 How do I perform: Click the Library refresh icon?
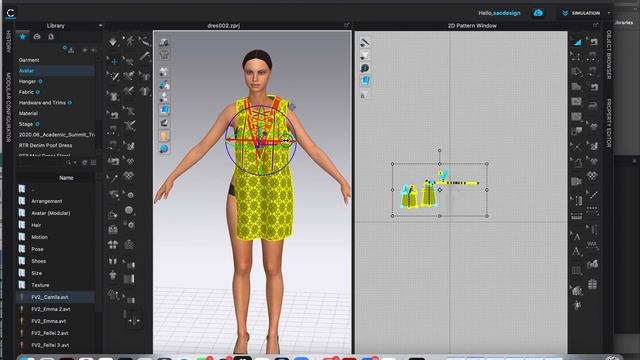click(x=84, y=162)
